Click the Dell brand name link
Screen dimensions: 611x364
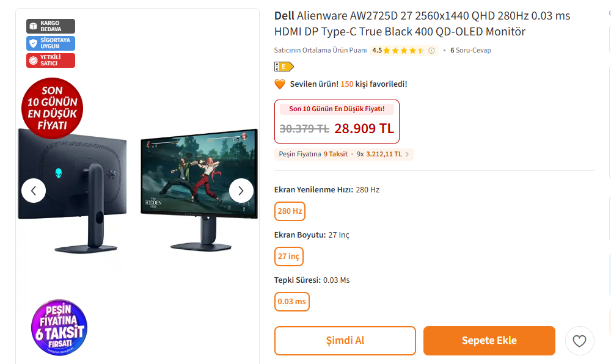tap(284, 16)
